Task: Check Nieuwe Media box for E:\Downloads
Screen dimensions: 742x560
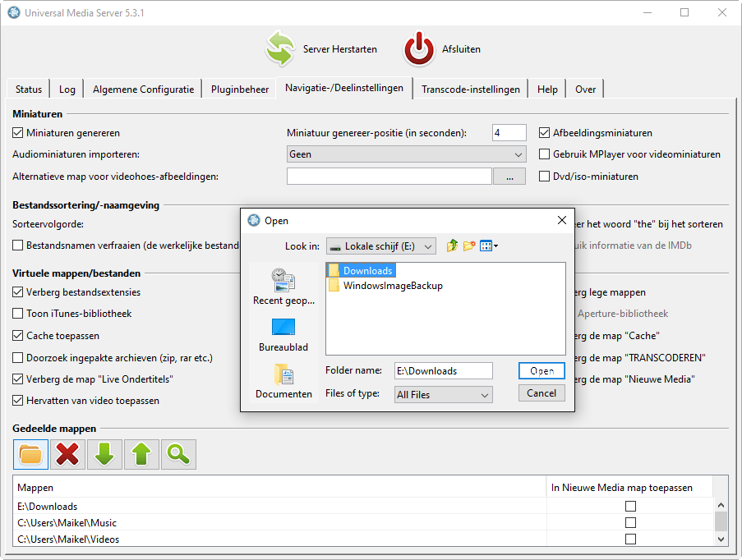Action: click(630, 507)
